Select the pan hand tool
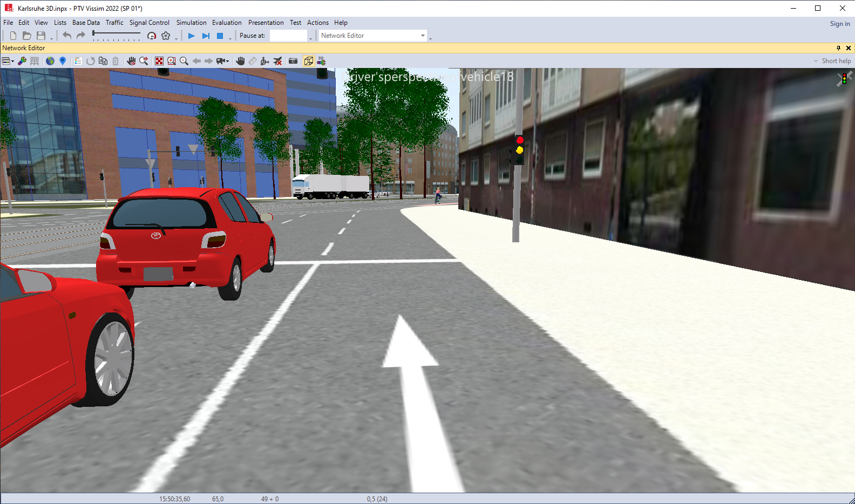855x504 pixels. [240, 61]
